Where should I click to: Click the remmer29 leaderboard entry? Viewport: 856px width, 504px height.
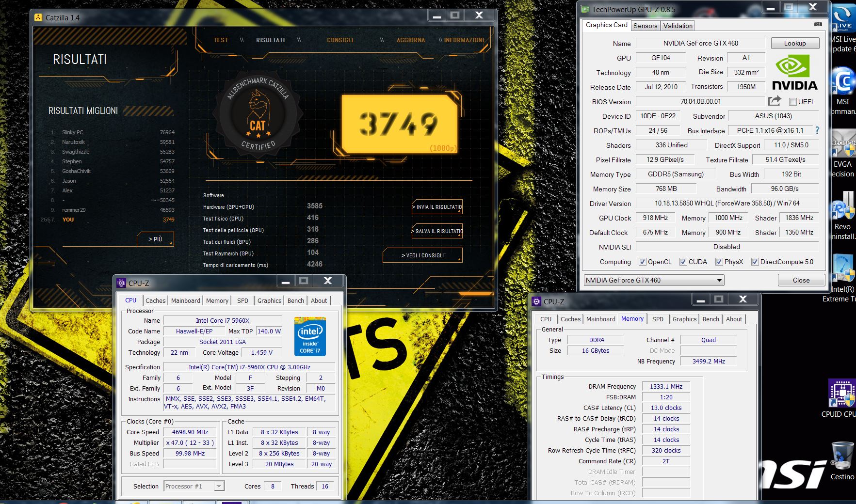pyautogui.click(x=113, y=210)
